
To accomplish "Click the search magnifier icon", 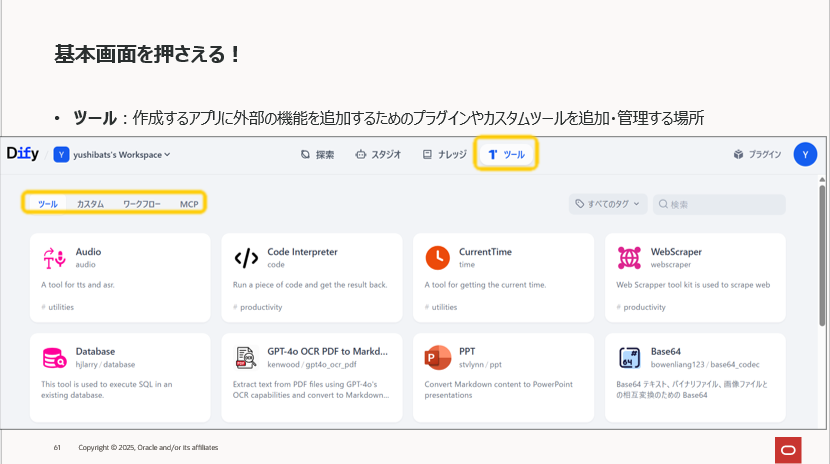I will point(663,204).
